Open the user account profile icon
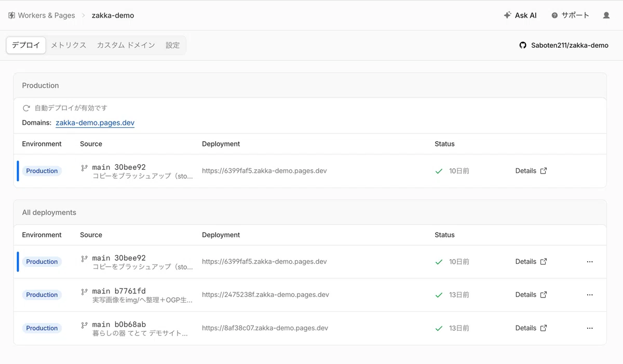Image resolution: width=623 pixels, height=364 pixels. (606, 16)
